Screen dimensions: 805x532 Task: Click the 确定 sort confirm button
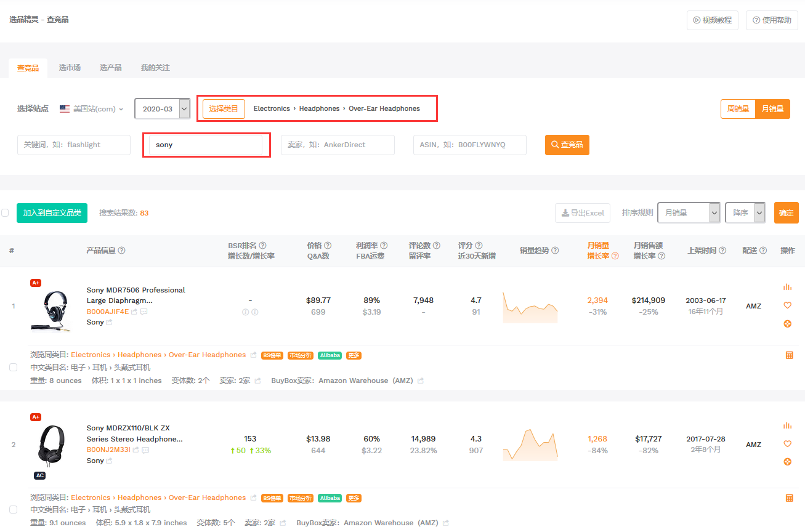point(787,212)
